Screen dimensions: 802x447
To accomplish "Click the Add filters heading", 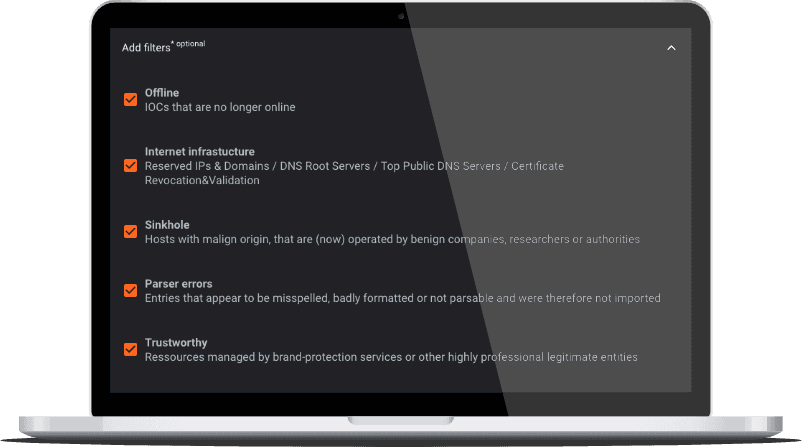I will click(146, 48).
